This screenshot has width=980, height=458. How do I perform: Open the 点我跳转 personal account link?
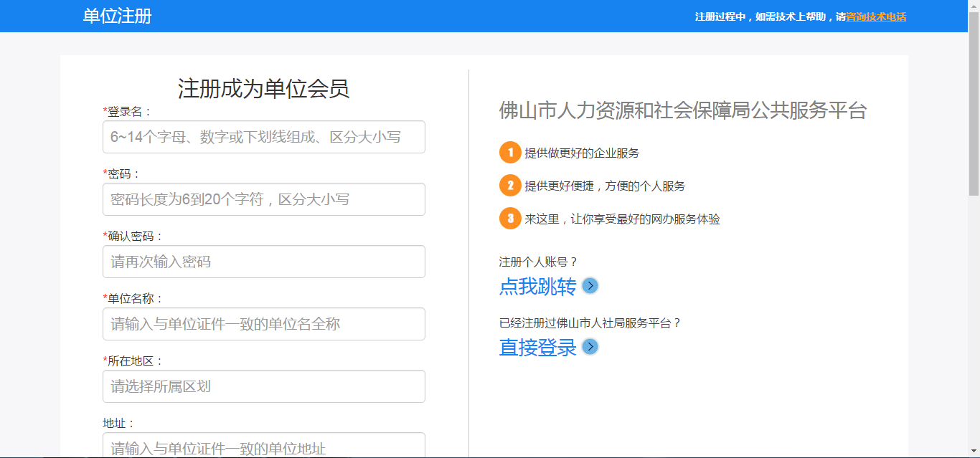(537, 287)
